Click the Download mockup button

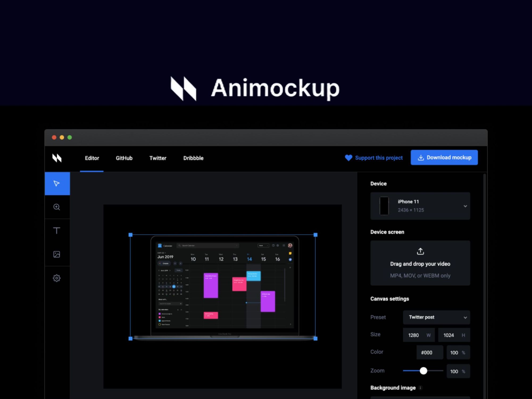pyautogui.click(x=444, y=157)
